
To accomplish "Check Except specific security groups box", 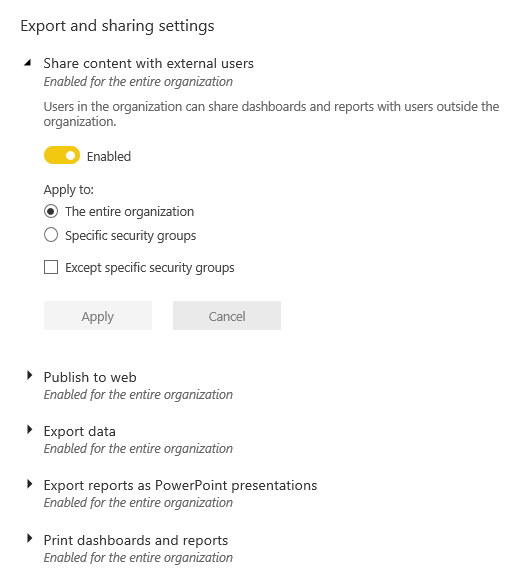I will pos(51,267).
